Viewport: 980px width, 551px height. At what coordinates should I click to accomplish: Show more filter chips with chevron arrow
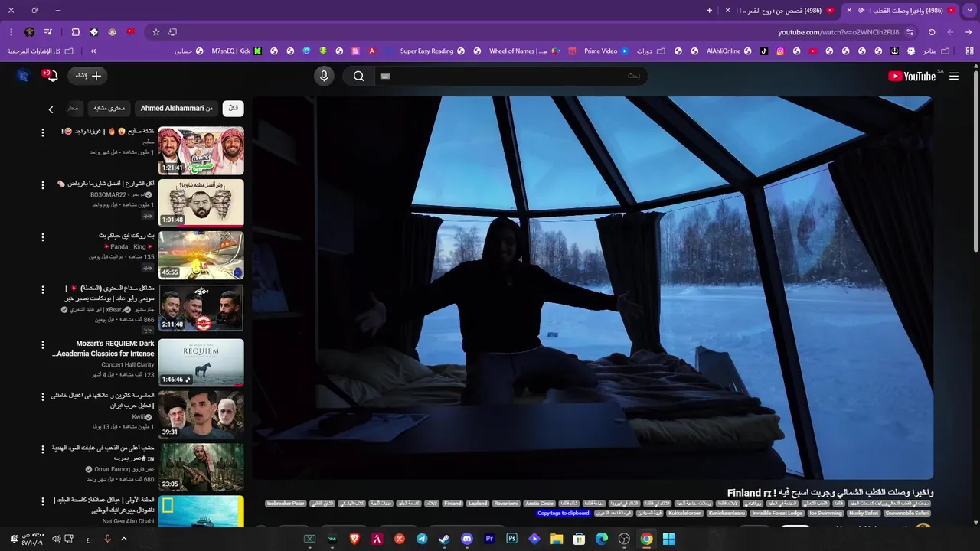(51, 109)
